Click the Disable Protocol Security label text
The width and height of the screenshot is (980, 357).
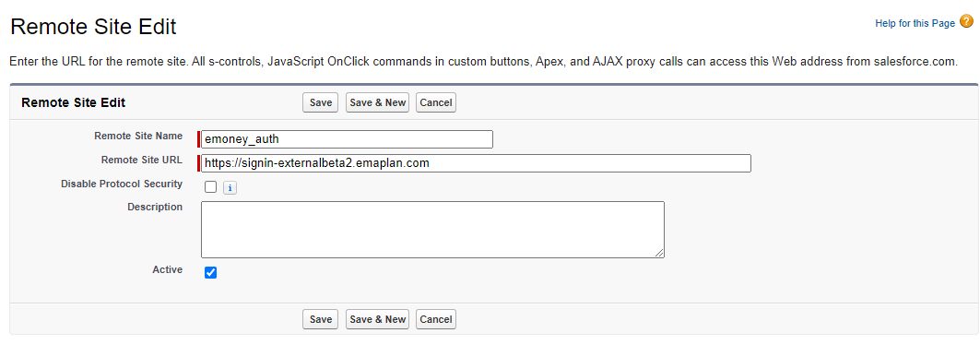coord(122,184)
